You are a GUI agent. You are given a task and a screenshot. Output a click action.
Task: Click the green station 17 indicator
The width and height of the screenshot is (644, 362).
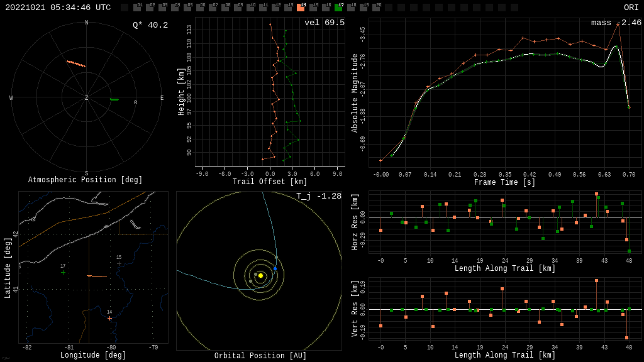(338, 7)
